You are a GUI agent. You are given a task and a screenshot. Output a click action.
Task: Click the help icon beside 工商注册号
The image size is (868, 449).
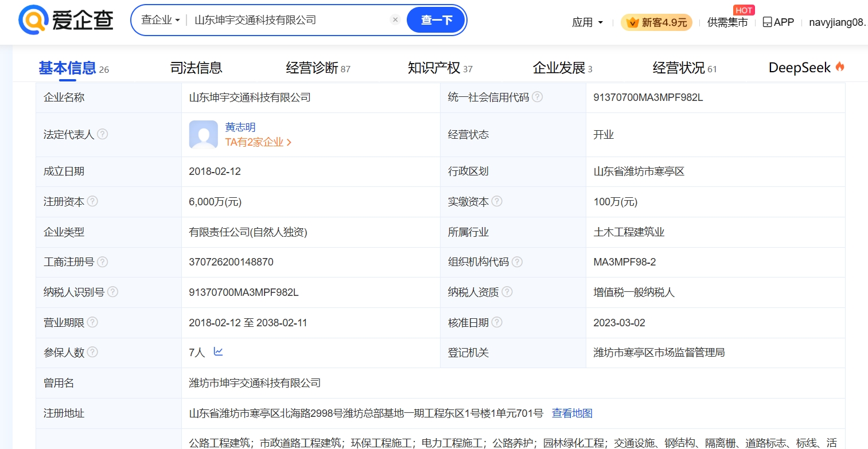point(102,262)
